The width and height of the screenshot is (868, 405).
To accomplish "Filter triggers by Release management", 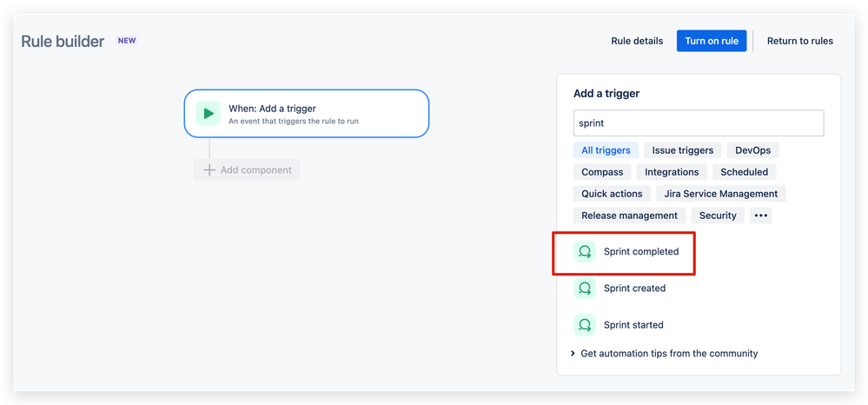I will 629,216.
